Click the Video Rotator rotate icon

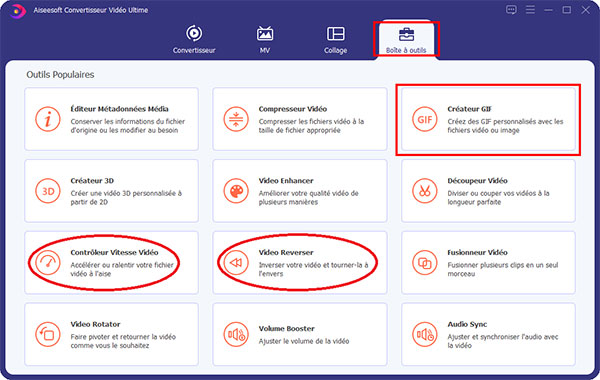point(48,334)
